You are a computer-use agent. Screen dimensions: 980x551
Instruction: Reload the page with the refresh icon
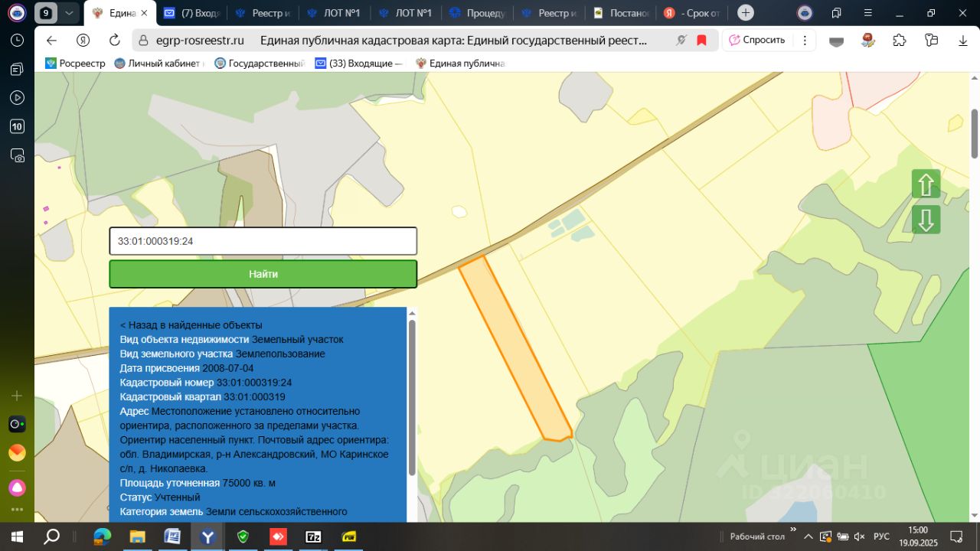point(115,41)
